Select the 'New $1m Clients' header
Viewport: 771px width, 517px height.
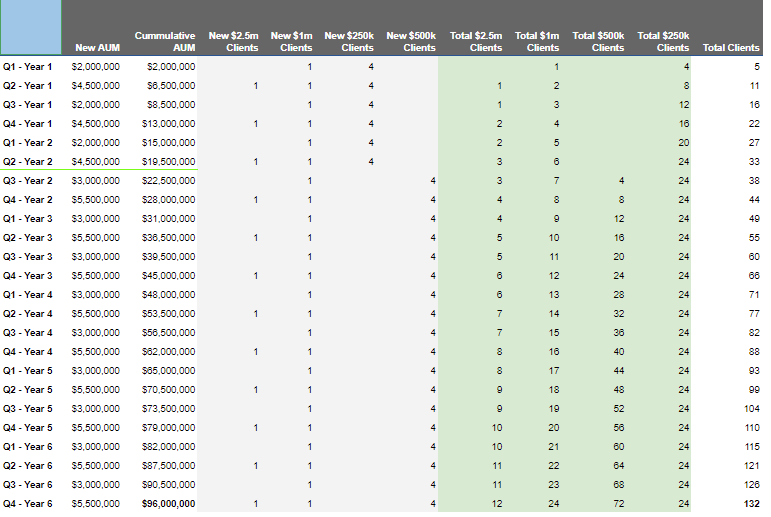coord(292,42)
